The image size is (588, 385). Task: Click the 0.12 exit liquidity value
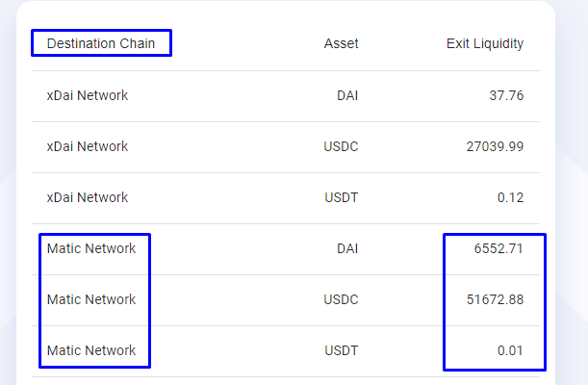click(510, 197)
